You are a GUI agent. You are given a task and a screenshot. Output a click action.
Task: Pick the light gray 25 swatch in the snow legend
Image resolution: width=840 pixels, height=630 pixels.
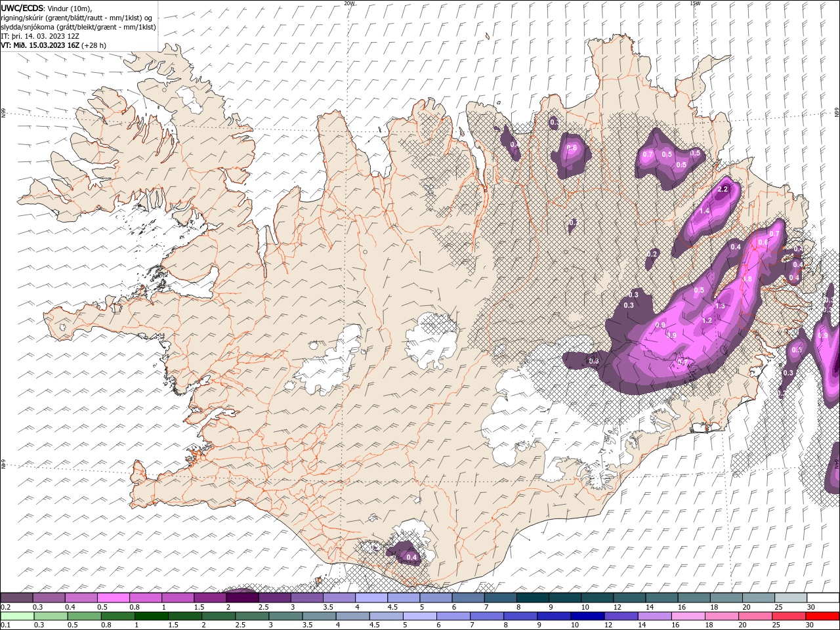pos(790,598)
